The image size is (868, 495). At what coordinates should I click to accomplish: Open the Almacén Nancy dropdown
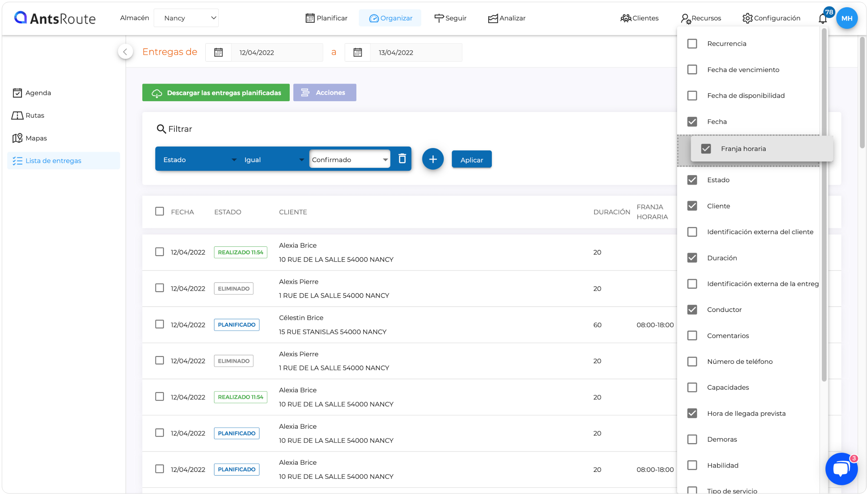click(186, 18)
